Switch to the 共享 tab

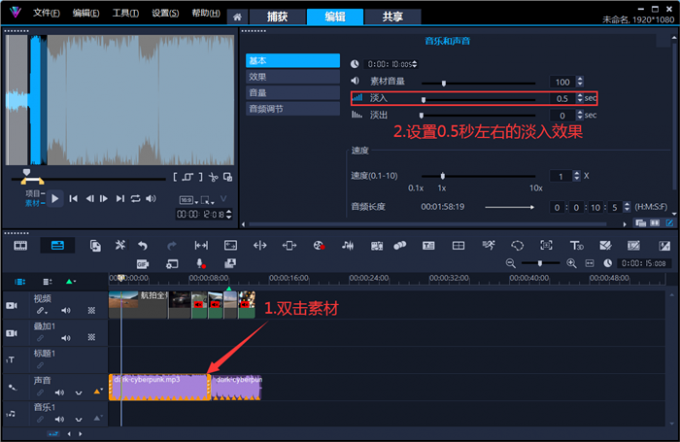(x=392, y=17)
